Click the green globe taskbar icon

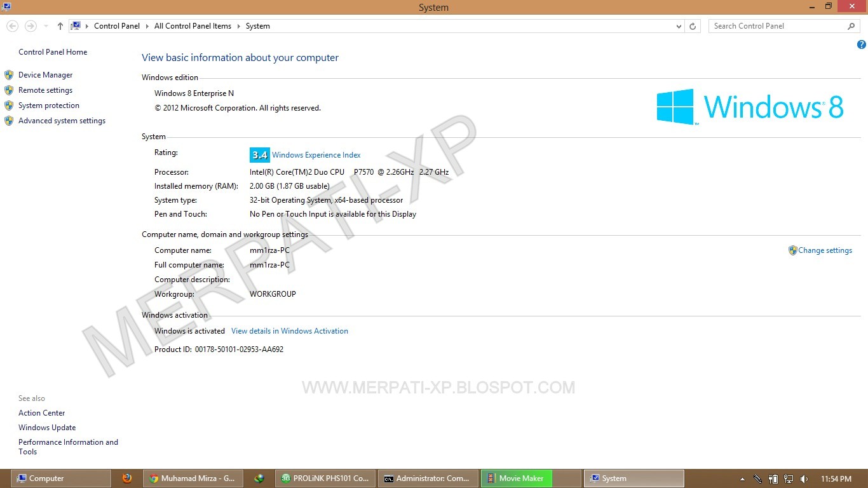coord(259,478)
